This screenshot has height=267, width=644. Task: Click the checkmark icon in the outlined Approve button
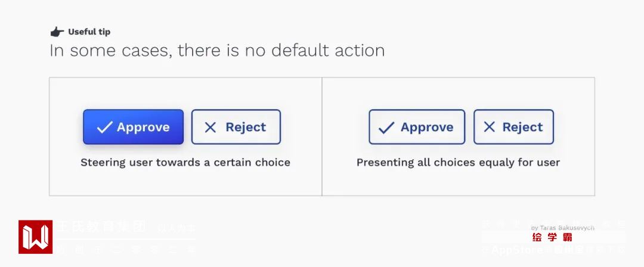click(386, 128)
